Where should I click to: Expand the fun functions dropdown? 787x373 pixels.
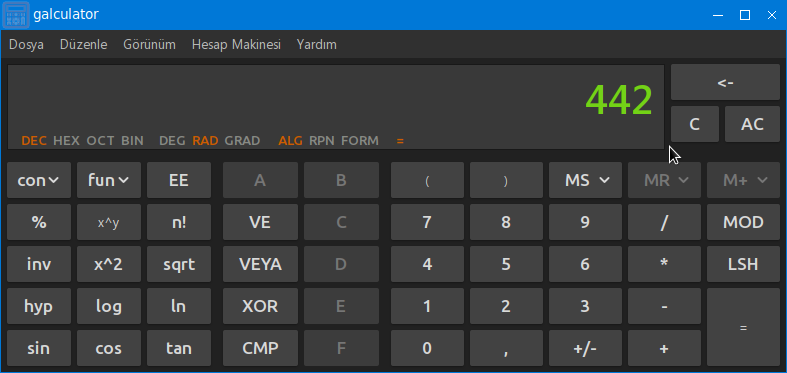pyautogui.click(x=109, y=180)
